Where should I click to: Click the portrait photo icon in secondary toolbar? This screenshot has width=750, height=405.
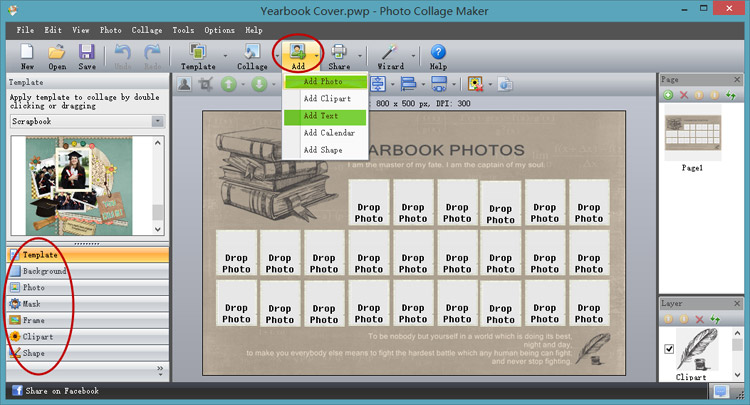(184, 85)
